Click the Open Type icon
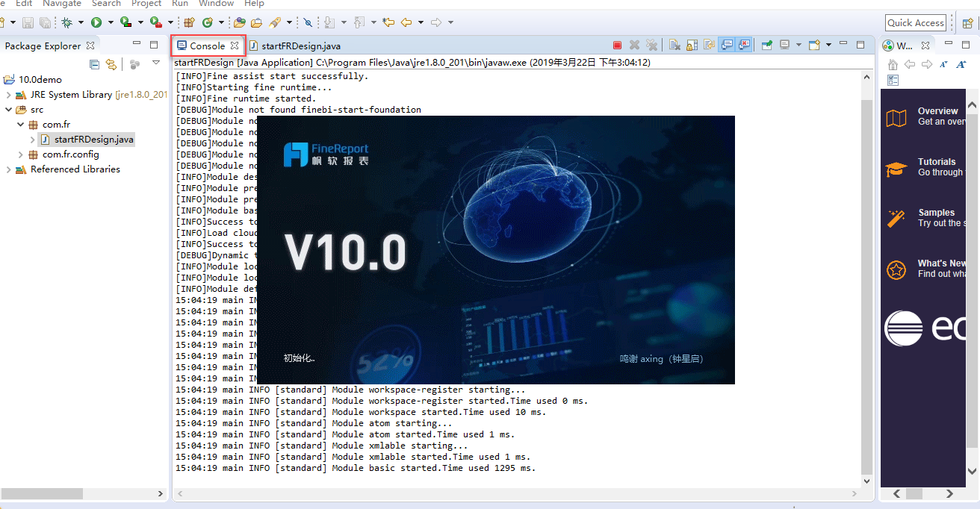 tap(239, 22)
